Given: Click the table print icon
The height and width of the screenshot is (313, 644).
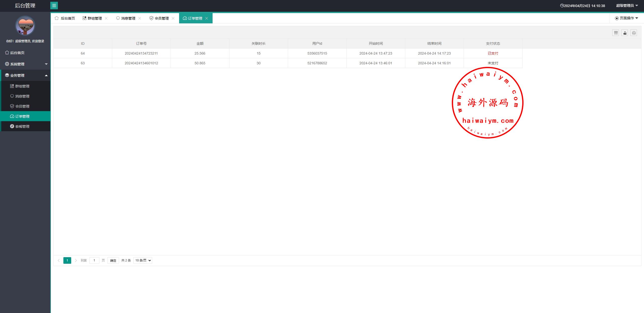Looking at the screenshot, I should pyautogui.click(x=634, y=33).
